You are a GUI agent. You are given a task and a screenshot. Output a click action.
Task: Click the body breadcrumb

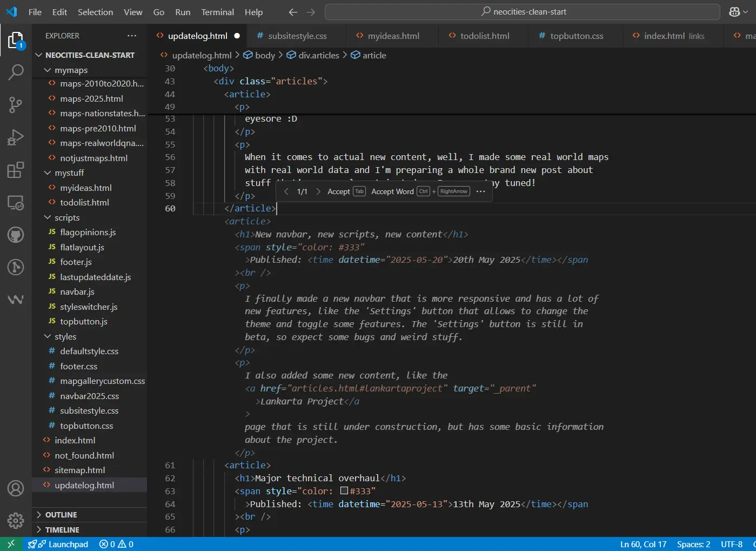[x=259, y=55]
